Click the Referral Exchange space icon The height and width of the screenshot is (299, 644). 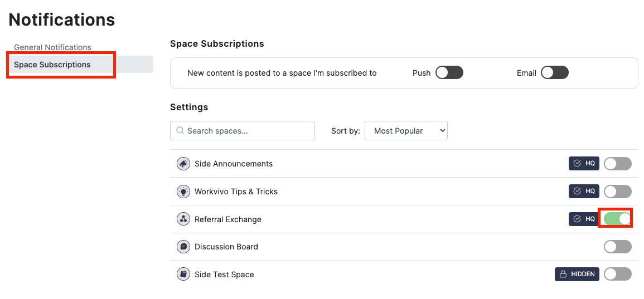pyautogui.click(x=183, y=219)
